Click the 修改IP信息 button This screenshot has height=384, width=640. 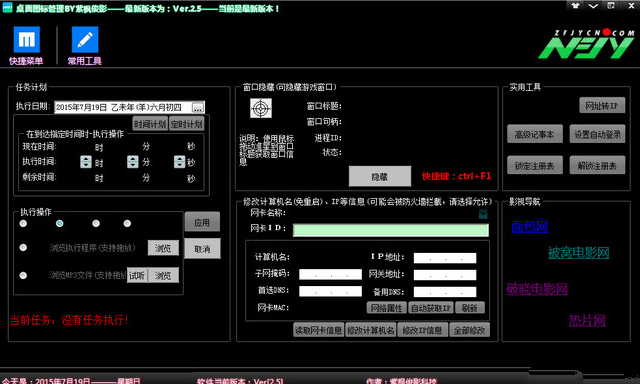(422, 330)
